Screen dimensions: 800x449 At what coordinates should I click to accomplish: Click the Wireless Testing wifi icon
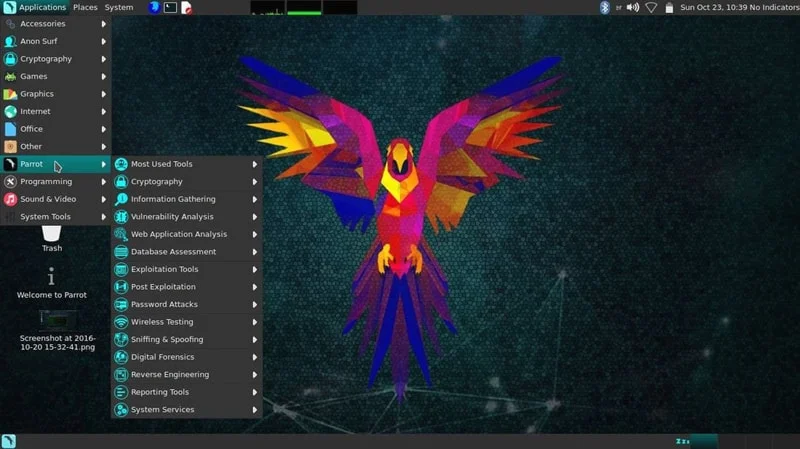coord(121,322)
